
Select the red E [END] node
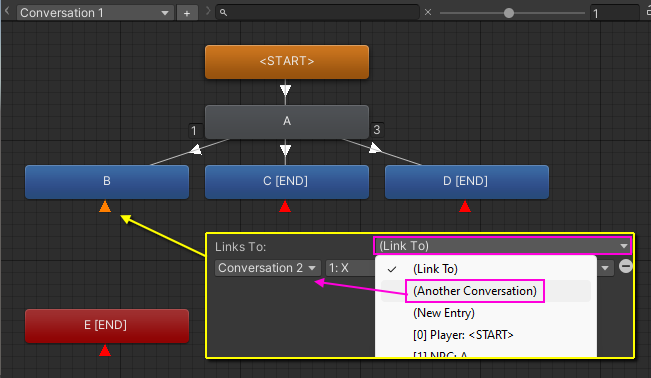[x=107, y=326]
